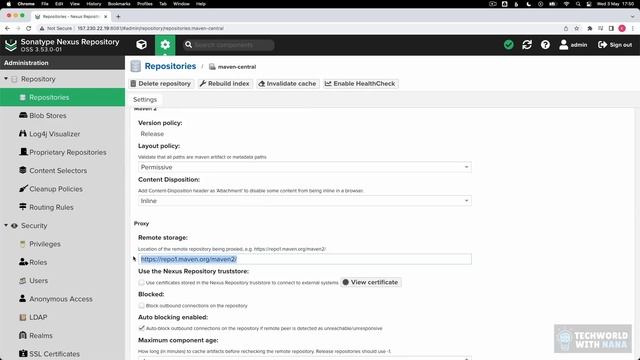The height and width of the screenshot is (360, 640).
Task: Click Enable HealthCheck button
Action: click(360, 84)
